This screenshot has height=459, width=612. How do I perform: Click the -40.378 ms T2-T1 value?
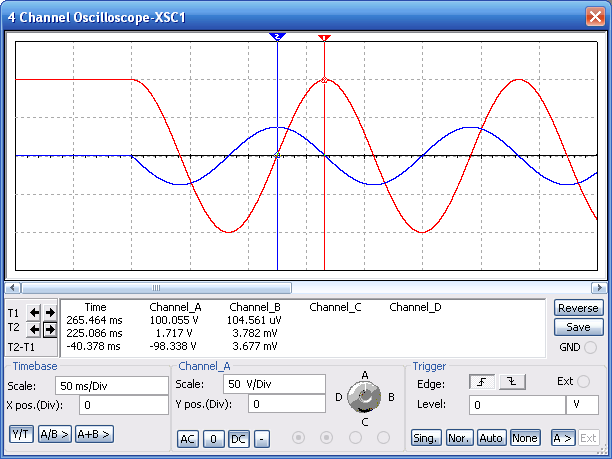pos(93,346)
